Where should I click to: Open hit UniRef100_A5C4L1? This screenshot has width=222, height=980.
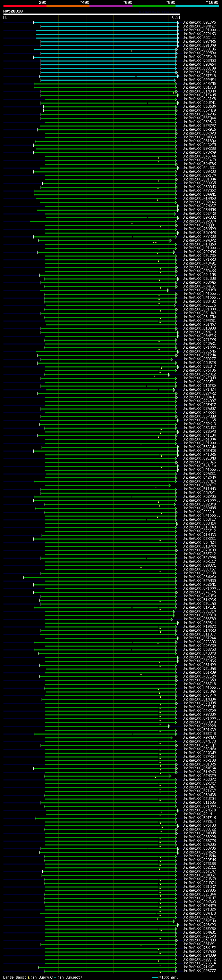(x=199, y=38)
